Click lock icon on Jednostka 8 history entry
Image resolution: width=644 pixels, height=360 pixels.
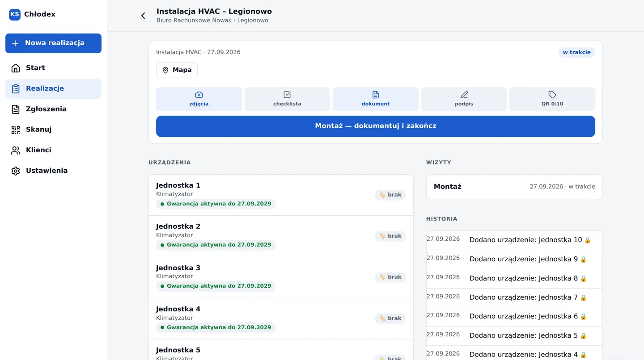583,279
